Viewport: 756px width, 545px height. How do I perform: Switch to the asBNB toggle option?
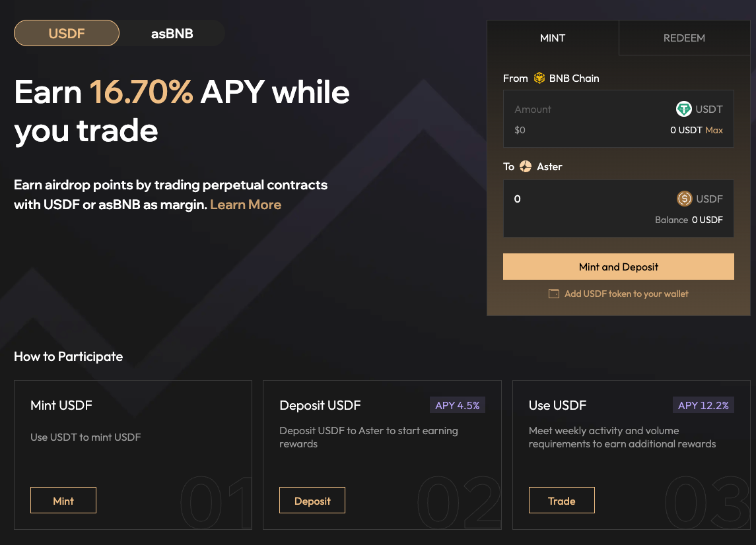172,33
